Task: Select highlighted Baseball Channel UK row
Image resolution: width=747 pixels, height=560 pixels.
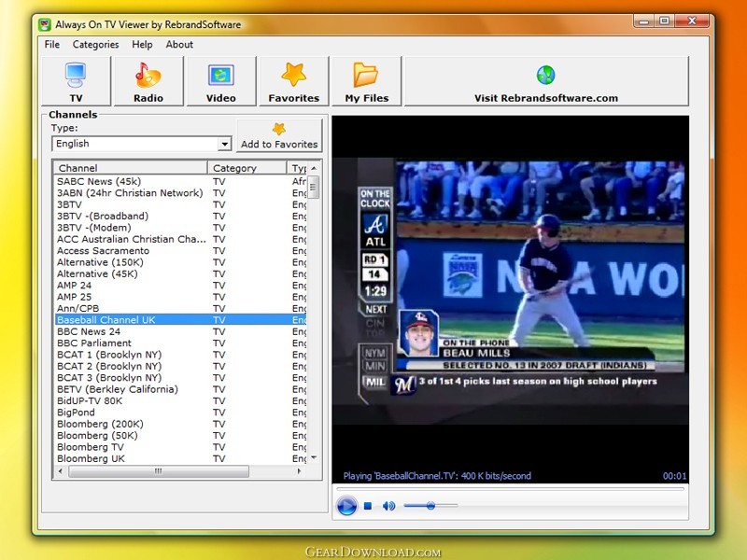Action: (180, 319)
